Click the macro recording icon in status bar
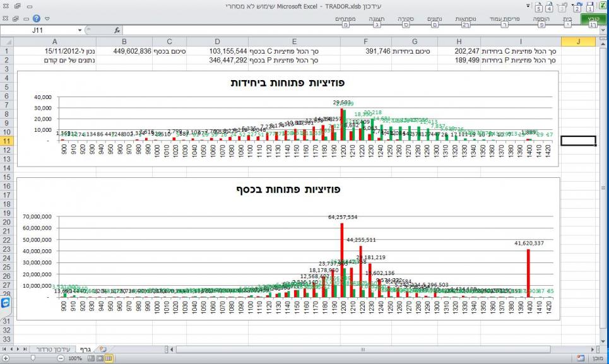The image size is (609, 364). click(581, 358)
